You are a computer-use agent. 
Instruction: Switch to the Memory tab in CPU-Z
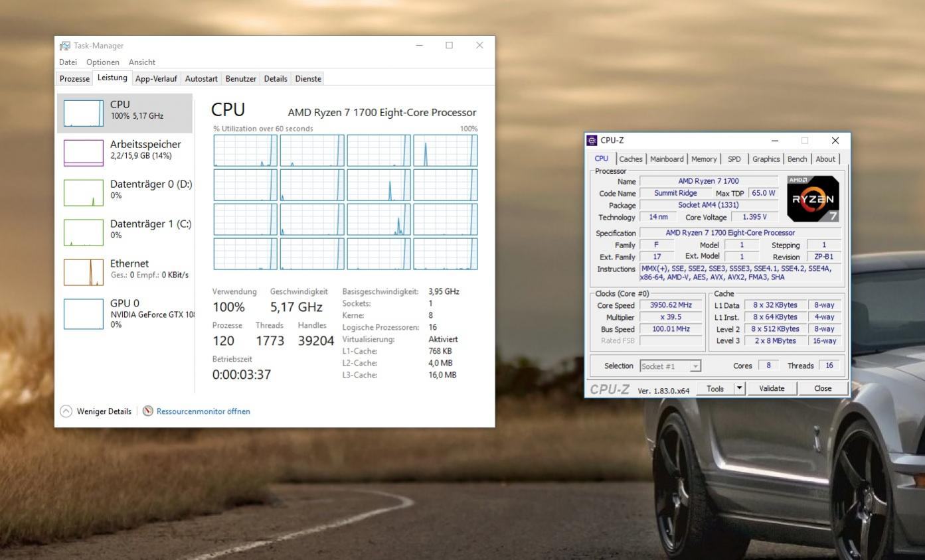tap(704, 159)
